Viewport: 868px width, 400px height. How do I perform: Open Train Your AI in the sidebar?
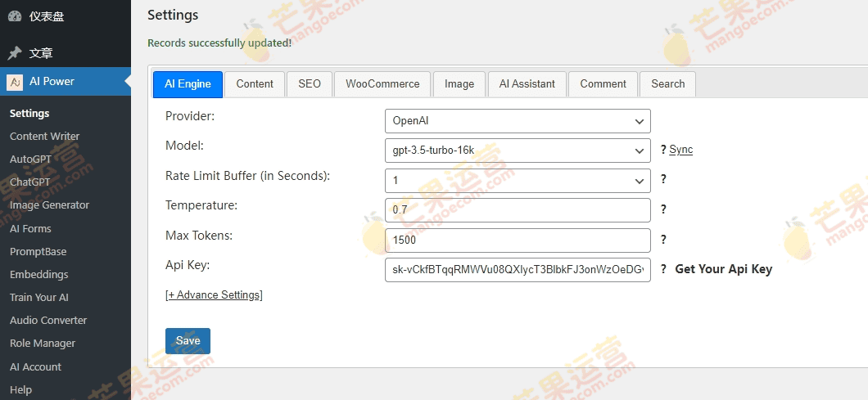click(x=38, y=298)
